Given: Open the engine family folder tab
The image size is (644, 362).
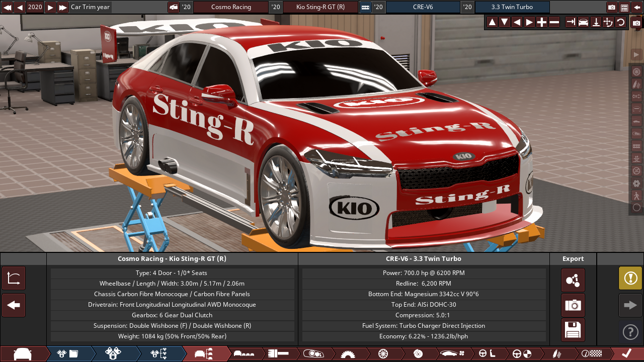Looking at the screenshot, I should pyautogui.click(x=68, y=354).
